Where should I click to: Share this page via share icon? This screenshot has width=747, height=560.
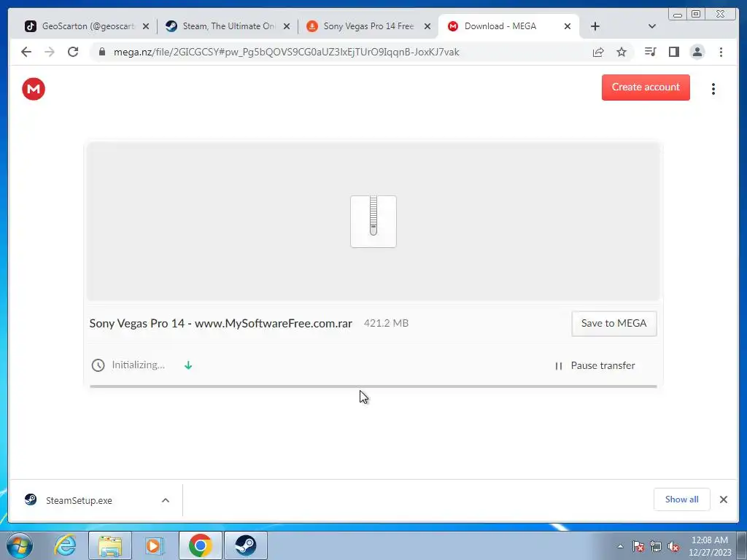point(598,52)
